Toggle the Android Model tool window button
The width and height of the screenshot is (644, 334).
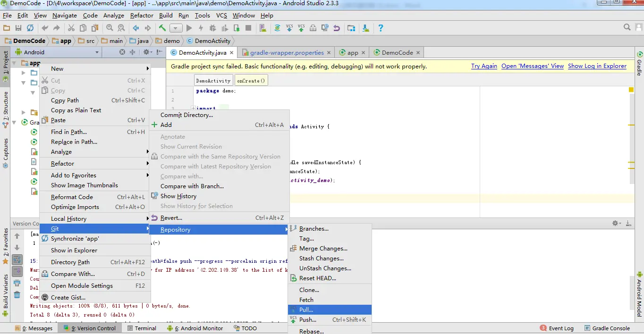[639, 293]
